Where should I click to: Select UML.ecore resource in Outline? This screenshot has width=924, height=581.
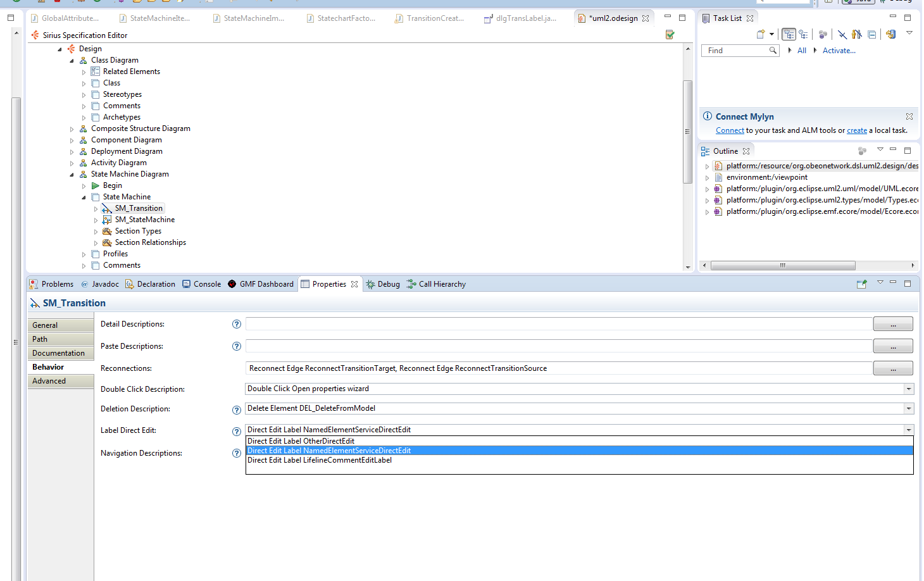click(x=822, y=189)
